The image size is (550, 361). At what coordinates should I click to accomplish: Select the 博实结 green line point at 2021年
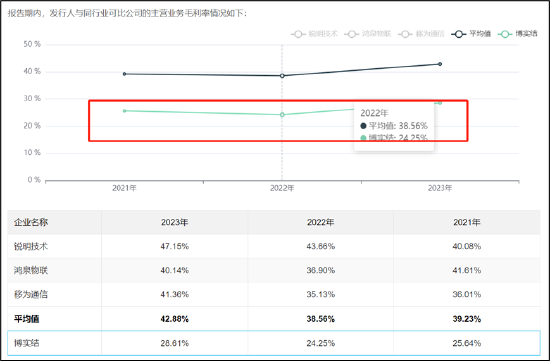point(125,111)
